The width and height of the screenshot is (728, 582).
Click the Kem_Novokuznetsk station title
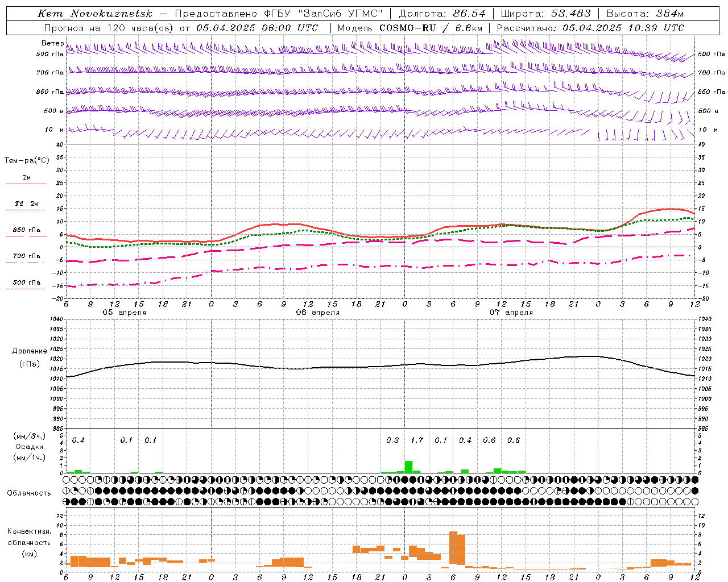coord(95,14)
